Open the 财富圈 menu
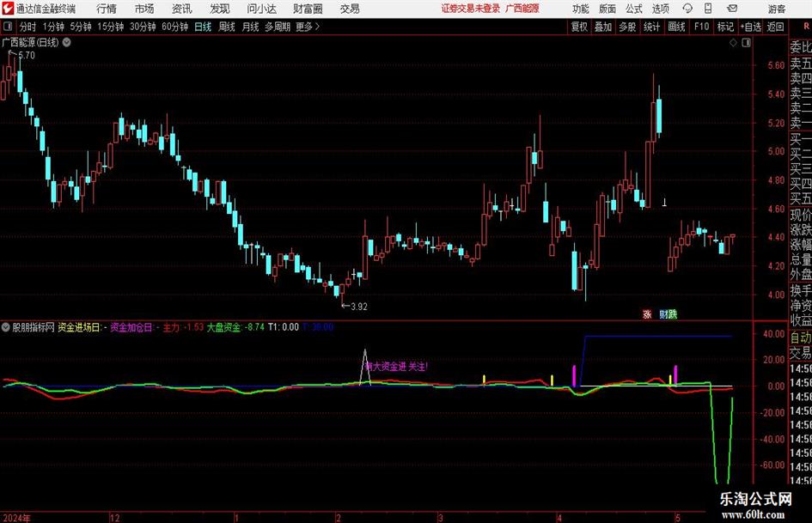The height and width of the screenshot is (523, 812). point(308,9)
